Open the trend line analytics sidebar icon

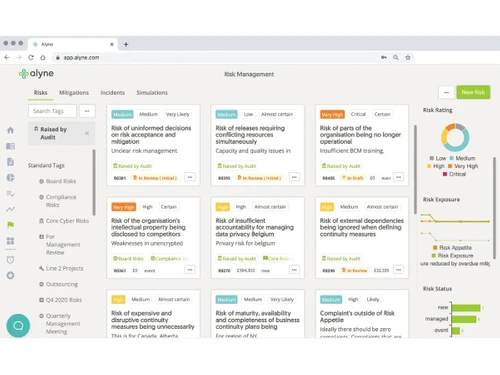(x=10, y=209)
